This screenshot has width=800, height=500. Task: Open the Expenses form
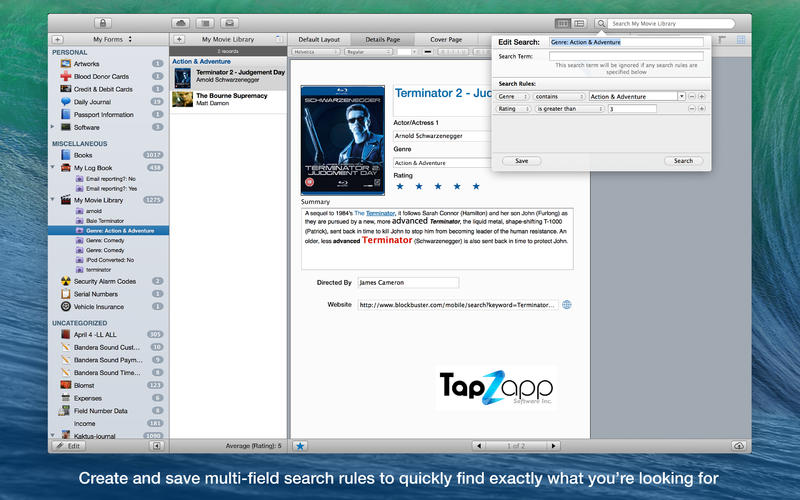tap(108, 398)
